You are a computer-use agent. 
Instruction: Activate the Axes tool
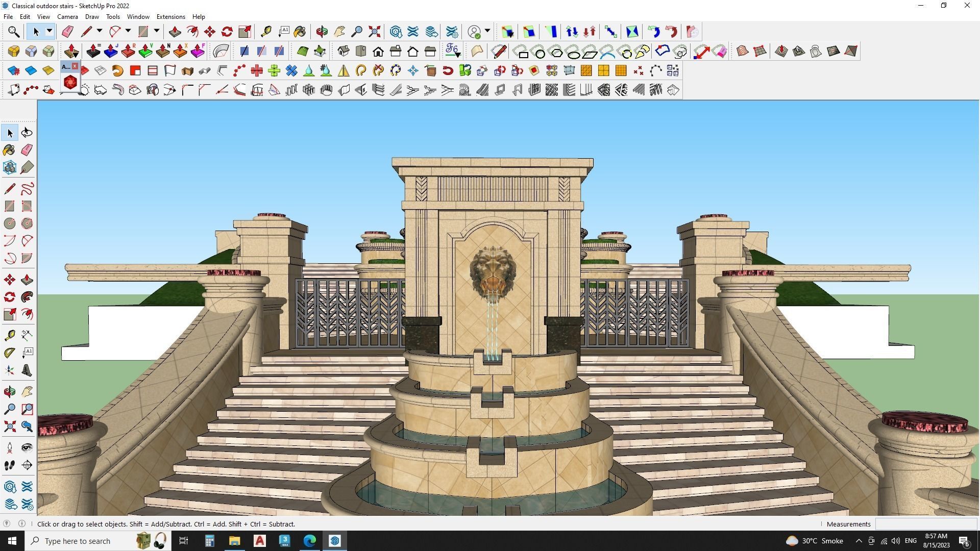(x=9, y=370)
